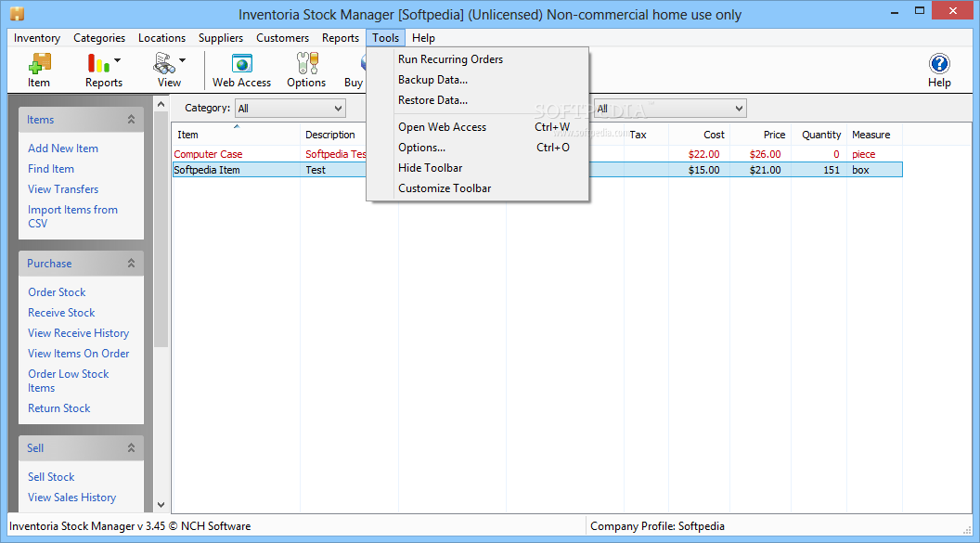This screenshot has width=980, height=543.
Task: Select Options... in the Tools menu
Action: click(x=478, y=148)
